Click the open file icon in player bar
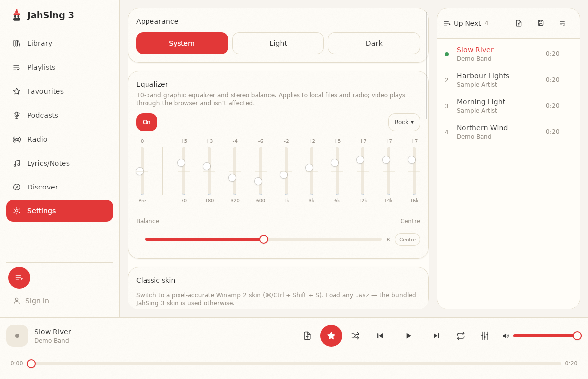588x379 pixels. coord(307,336)
